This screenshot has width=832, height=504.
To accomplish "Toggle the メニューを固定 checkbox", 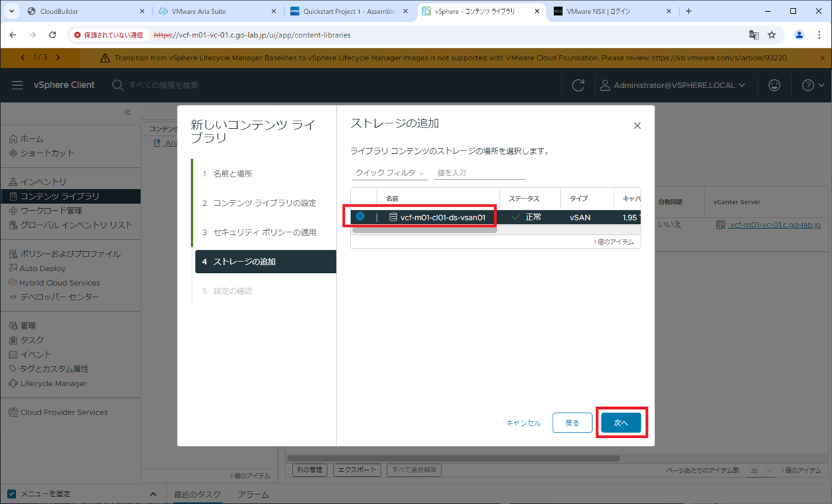I will click(12, 494).
